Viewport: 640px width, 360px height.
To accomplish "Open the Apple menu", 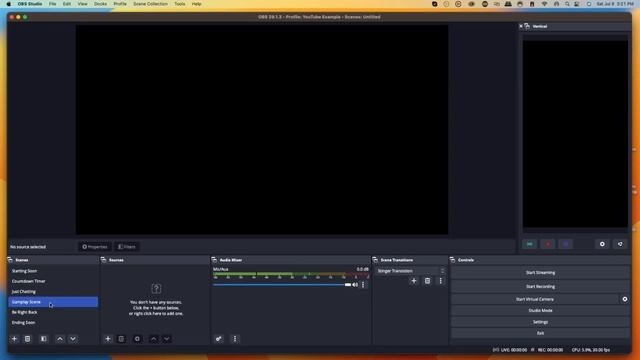I will coord(9,4).
